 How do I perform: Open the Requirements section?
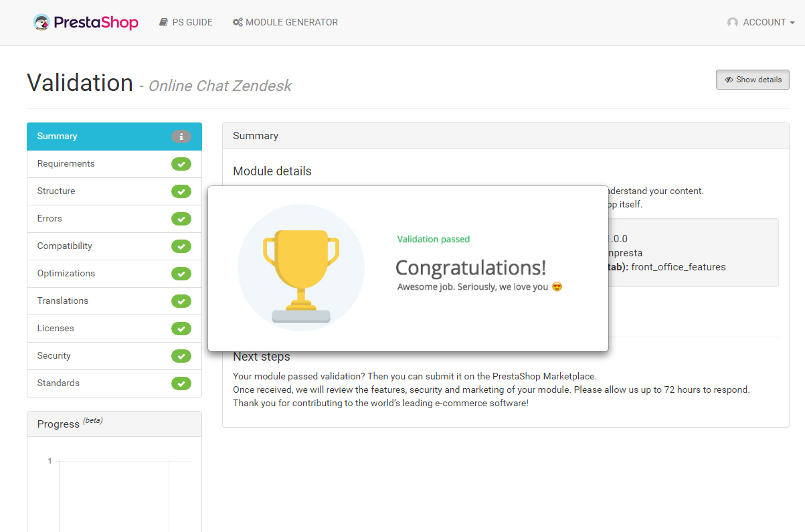pos(114,164)
